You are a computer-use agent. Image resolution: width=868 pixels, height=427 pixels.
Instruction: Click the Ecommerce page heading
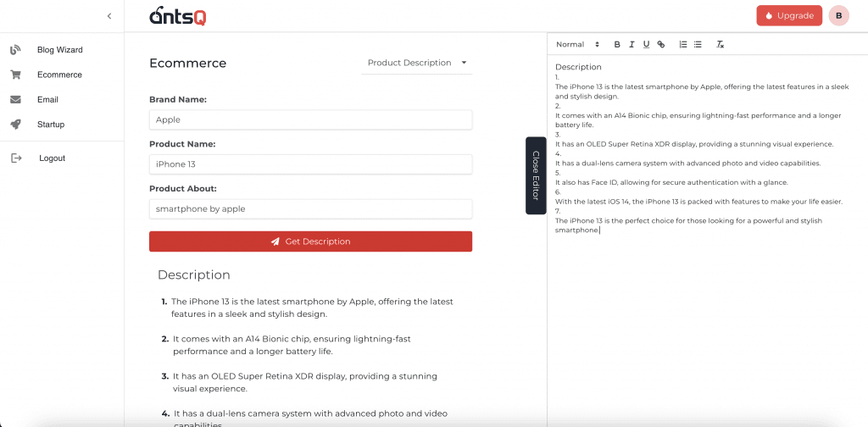click(187, 63)
